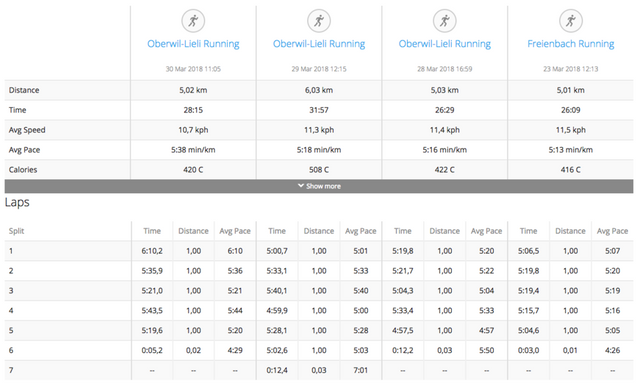
Task: Select date text 30 Mar 2018 11:05
Action: click(x=193, y=69)
